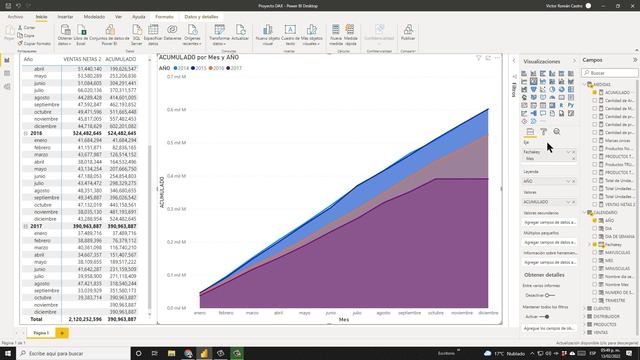Open the Ayuda ribbon tab
This screenshot has width=640, height=360.
[x=139, y=17]
